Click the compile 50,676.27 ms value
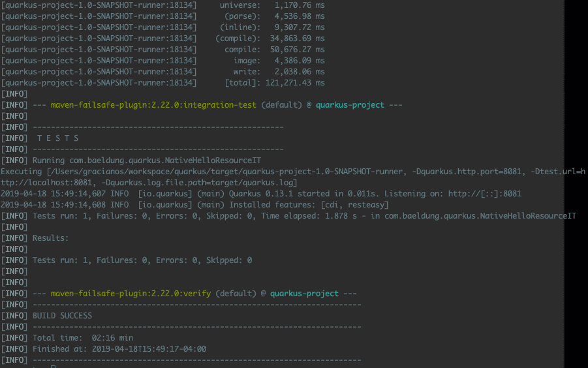The width and height of the screenshot is (588, 368). click(x=294, y=50)
